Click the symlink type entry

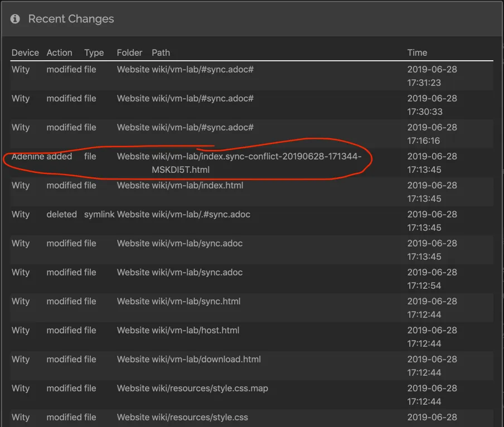point(99,215)
